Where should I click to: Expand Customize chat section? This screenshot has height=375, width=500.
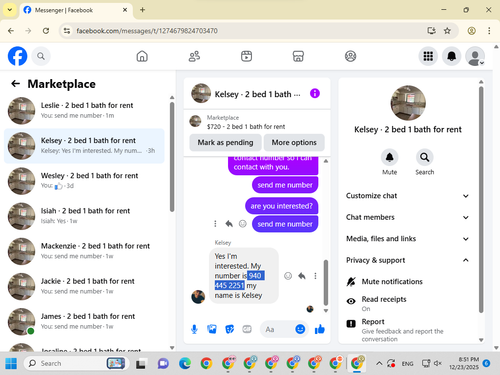coord(407,196)
